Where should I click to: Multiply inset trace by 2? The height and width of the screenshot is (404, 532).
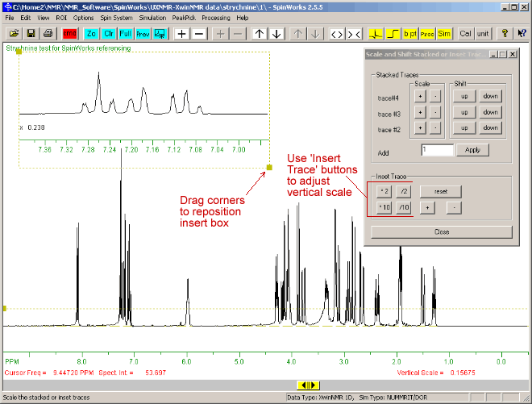coord(384,191)
